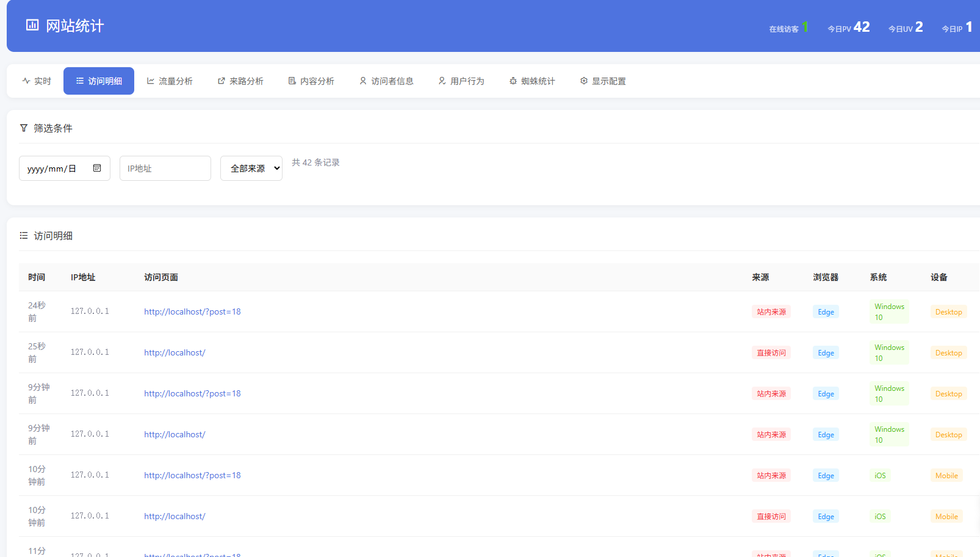This screenshot has width=980, height=557.
Task: Switch to the 流量分析 tab
Action: point(170,81)
